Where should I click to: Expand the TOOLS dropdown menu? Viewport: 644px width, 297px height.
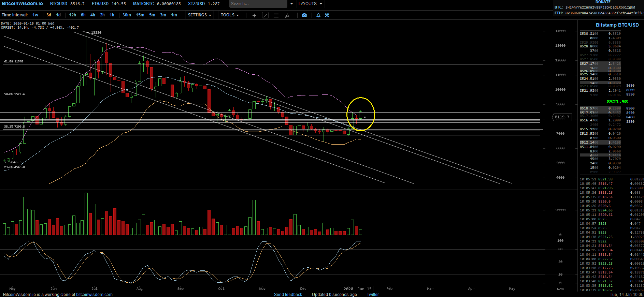[229, 15]
